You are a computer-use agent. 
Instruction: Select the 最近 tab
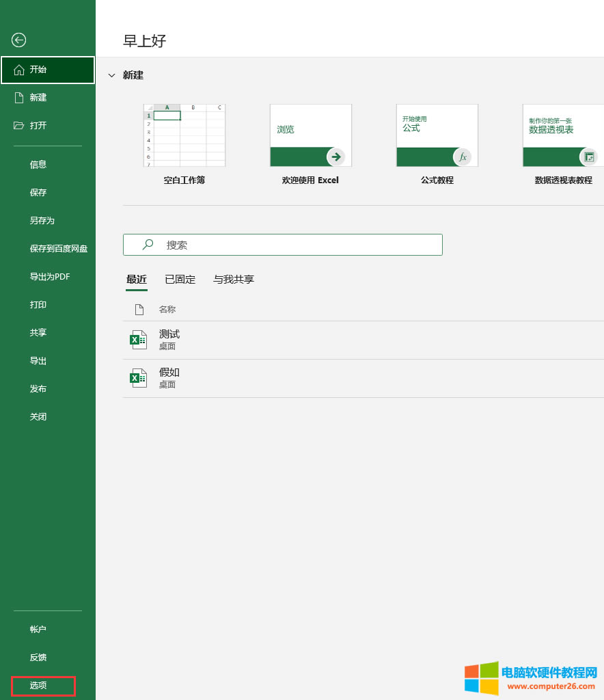[x=137, y=279]
